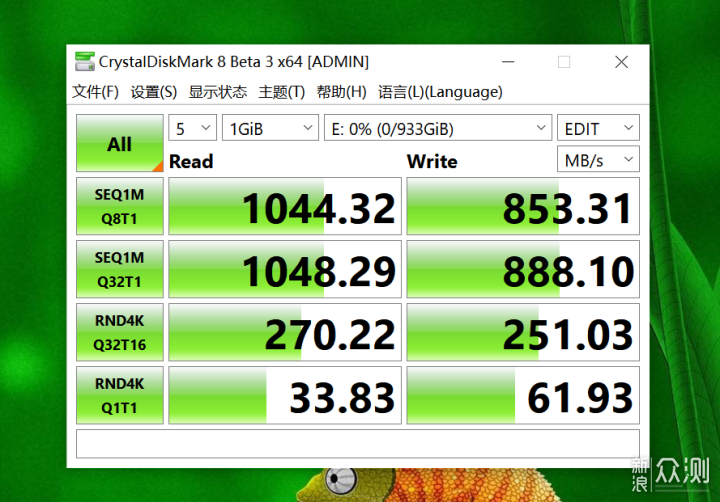Select the 61.93 write result
The height and width of the screenshot is (502, 720).
tap(523, 395)
